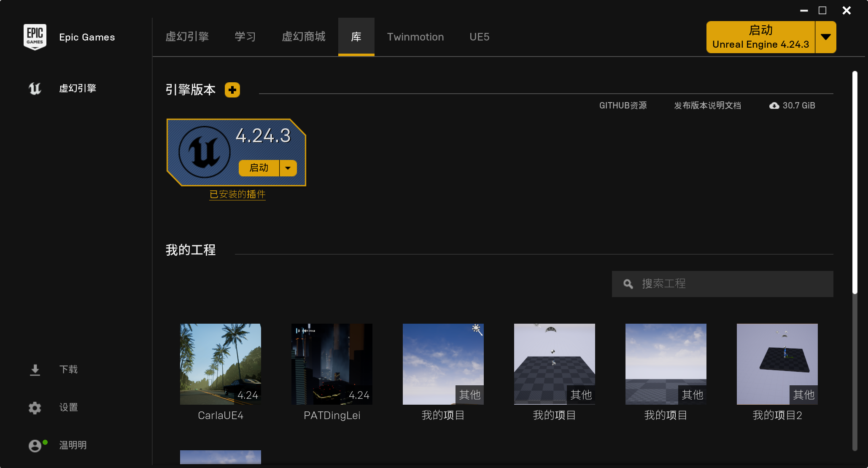Image resolution: width=868 pixels, height=468 pixels.
Task: Open the 下载 (Downloads) panel
Action: tap(35, 370)
